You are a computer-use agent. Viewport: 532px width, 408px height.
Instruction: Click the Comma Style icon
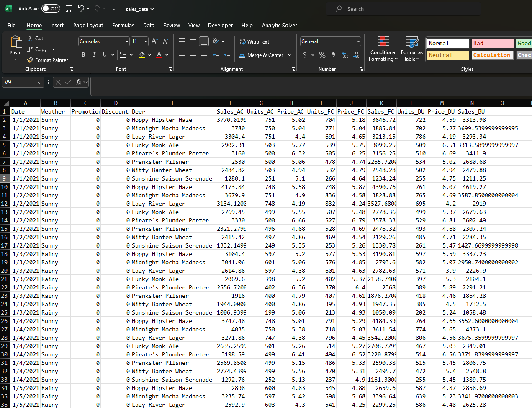point(333,55)
